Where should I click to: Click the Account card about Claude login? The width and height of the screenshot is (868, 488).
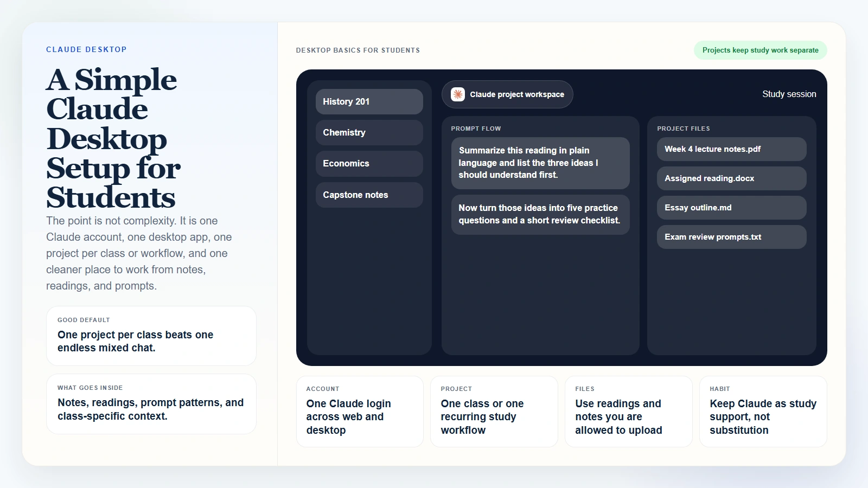coord(360,412)
